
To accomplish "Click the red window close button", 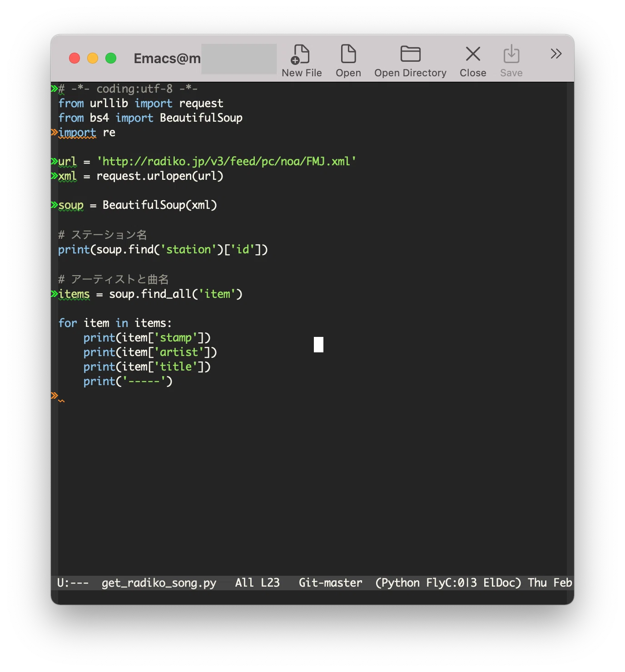I will tap(74, 58).
